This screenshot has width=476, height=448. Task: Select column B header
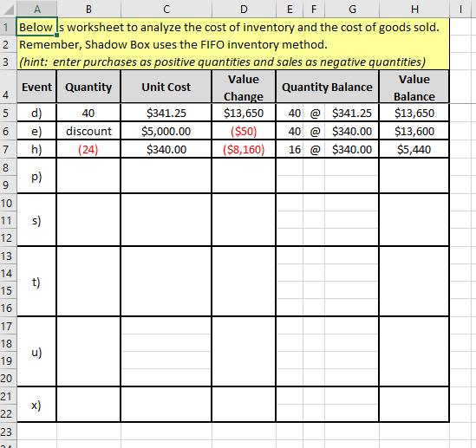tap(88, 10)
